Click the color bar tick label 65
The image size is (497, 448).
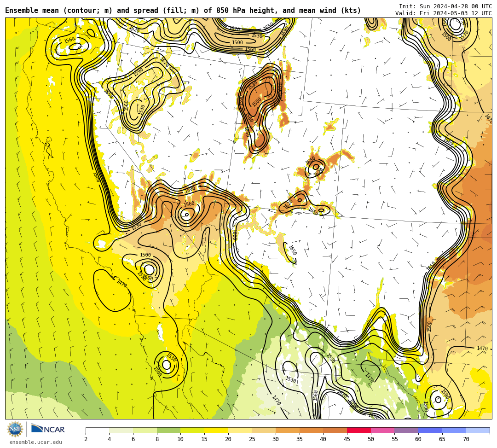pos(442,439)
